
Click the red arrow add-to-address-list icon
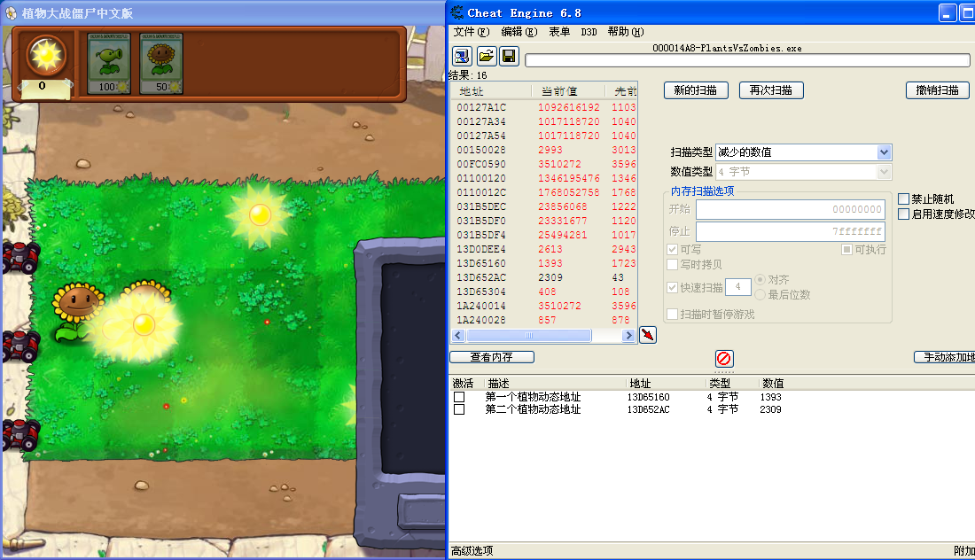pyautogui.click(x=648, y=335)
